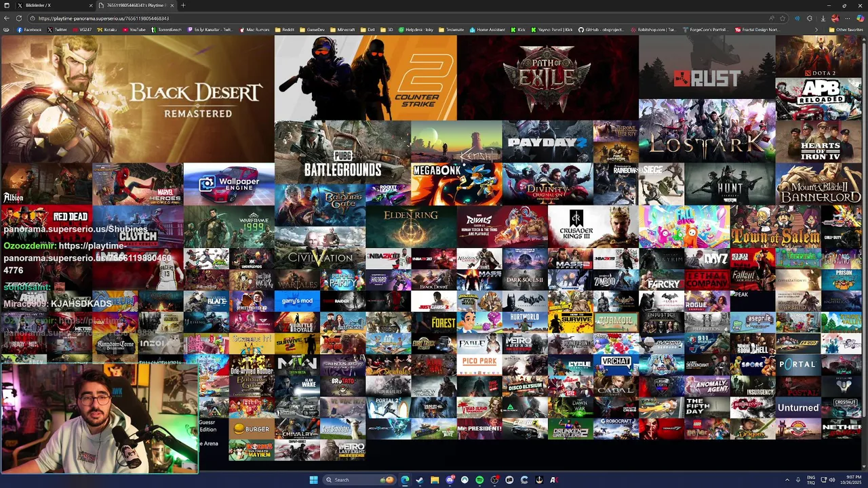Open the Twitter bookmark

click(x=58, y=30)
